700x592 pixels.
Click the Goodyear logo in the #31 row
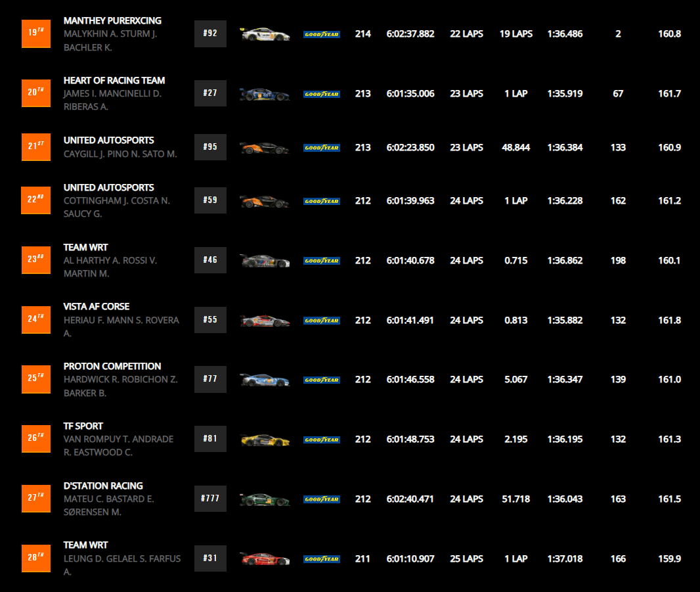(x=321, y=559)
